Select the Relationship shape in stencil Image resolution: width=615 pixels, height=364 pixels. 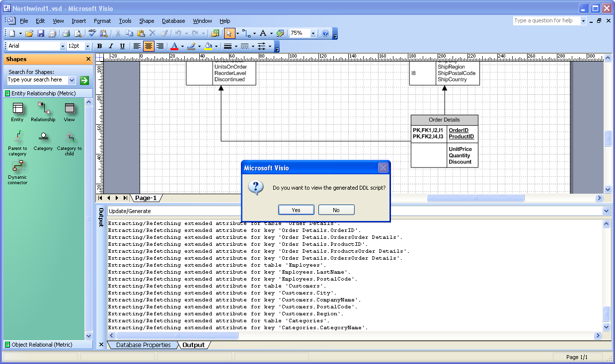pyautogui.click(x=43, y=110)
